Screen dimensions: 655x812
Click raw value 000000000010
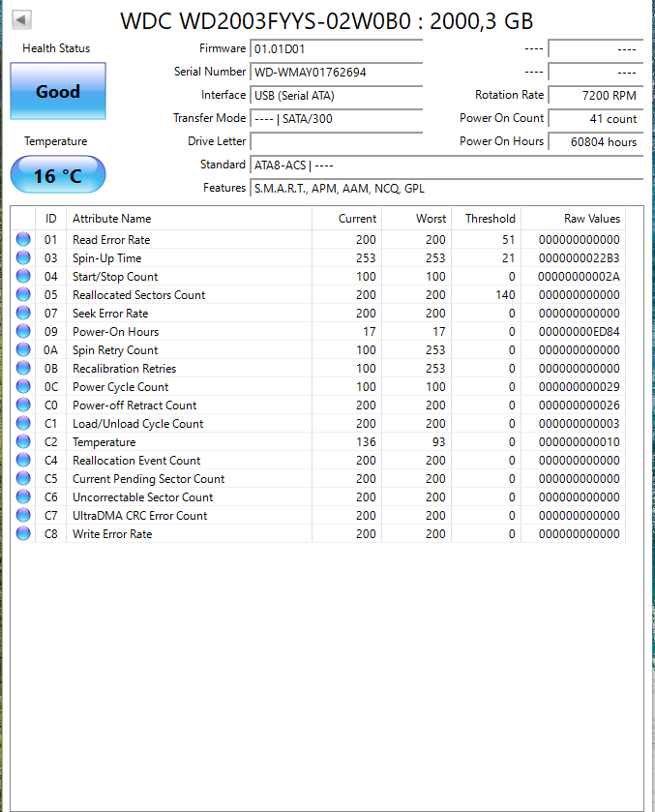[x=579, y=441]
